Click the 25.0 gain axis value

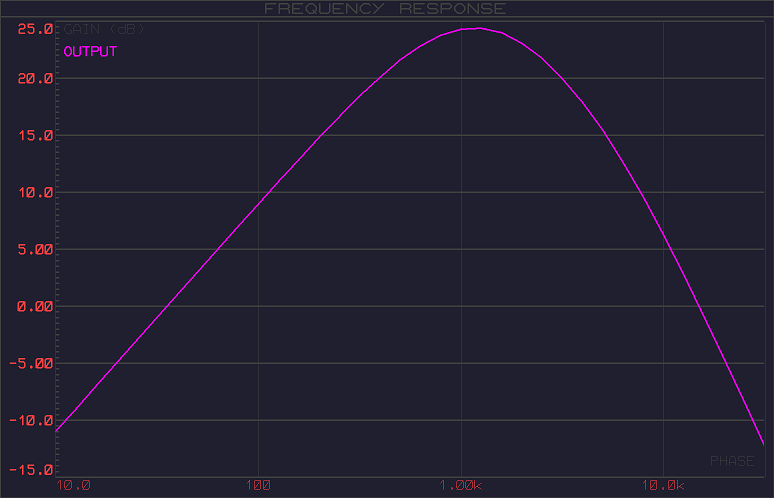pyautogui.click(x=35, y=29)
